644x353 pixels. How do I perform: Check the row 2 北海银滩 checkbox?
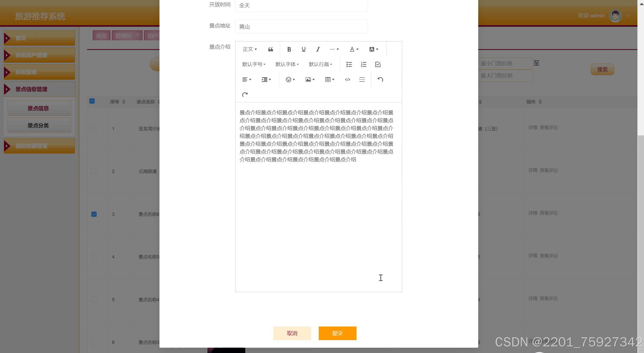tap(94, 171)
